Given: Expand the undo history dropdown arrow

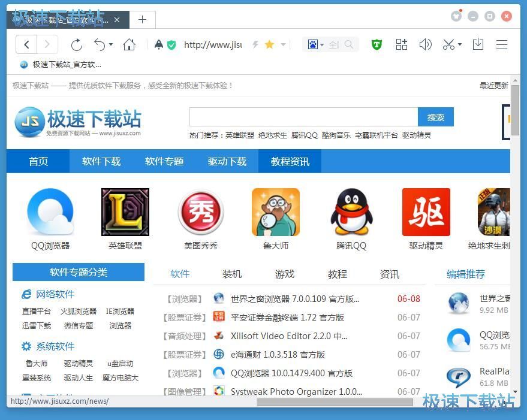Looking at the screenshot, I should coord(111,44).
